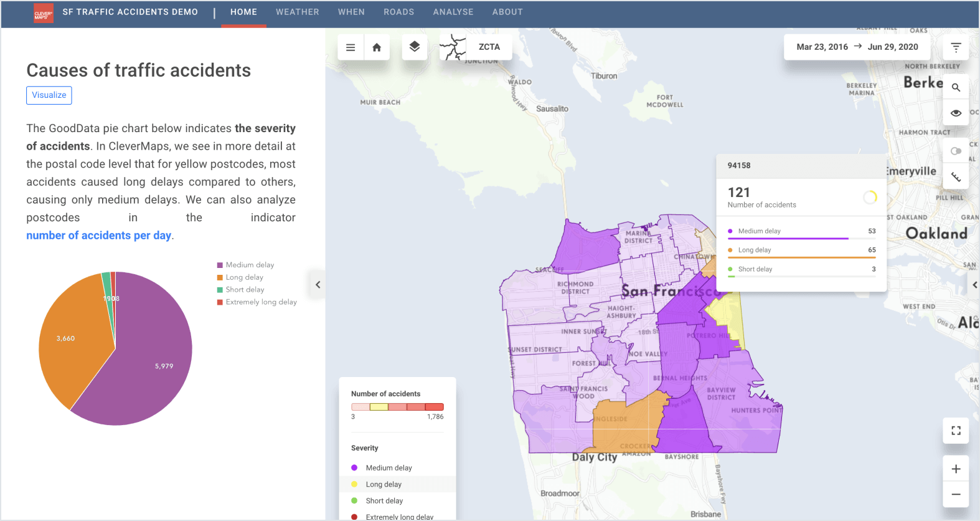Enter fullscreen map view
Image resolution: width=980 pixels, height=521 pixels.
pos(956,431)
